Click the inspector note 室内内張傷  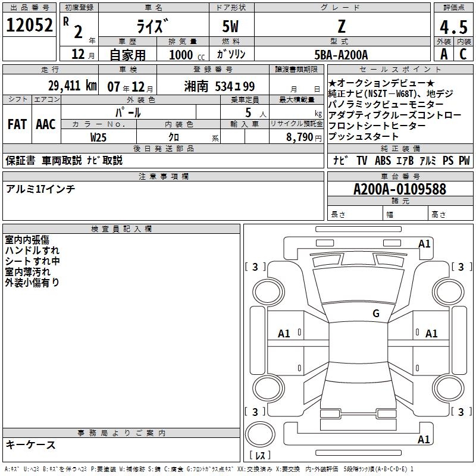[x=27, y=240]
